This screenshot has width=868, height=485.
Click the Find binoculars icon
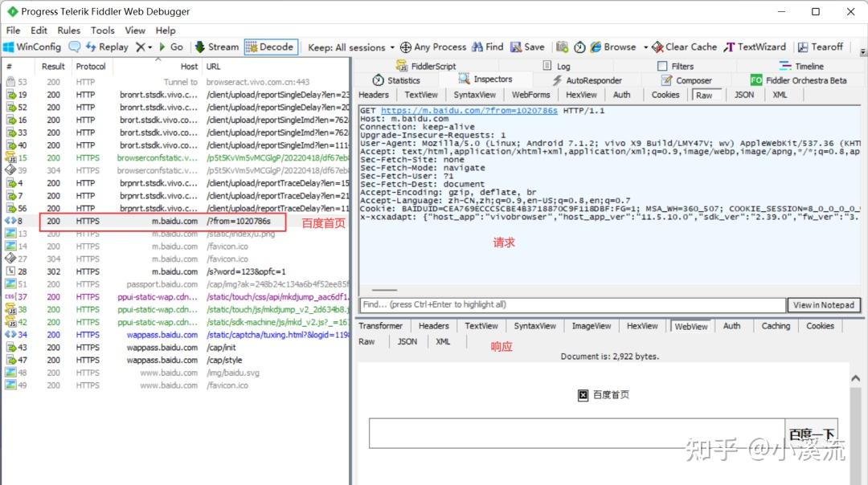point(477,47)
